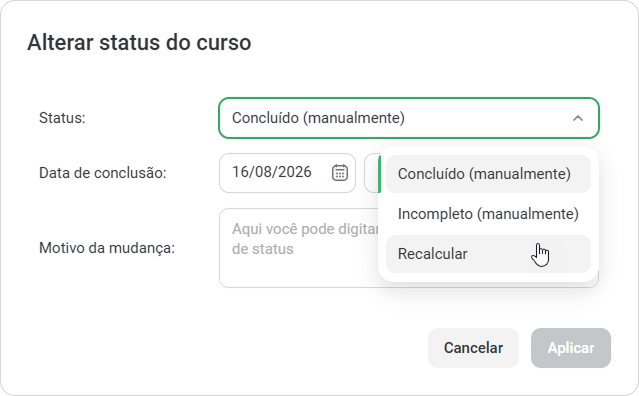Select the Recalcular option
Image resolution: width=639 pixels, height=396 pixels.
click(x=488, y=254)
